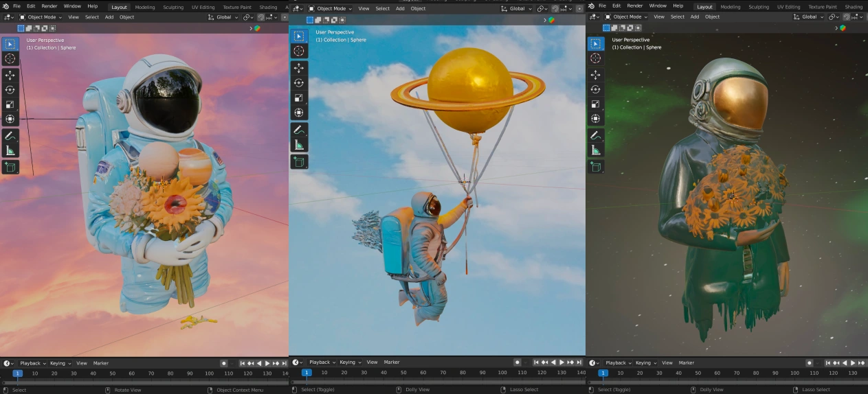Select the Move tool in the pink-sky astronaut viewport
The image size is (868, 394).
pyautogui.click(x=10, y=74)
